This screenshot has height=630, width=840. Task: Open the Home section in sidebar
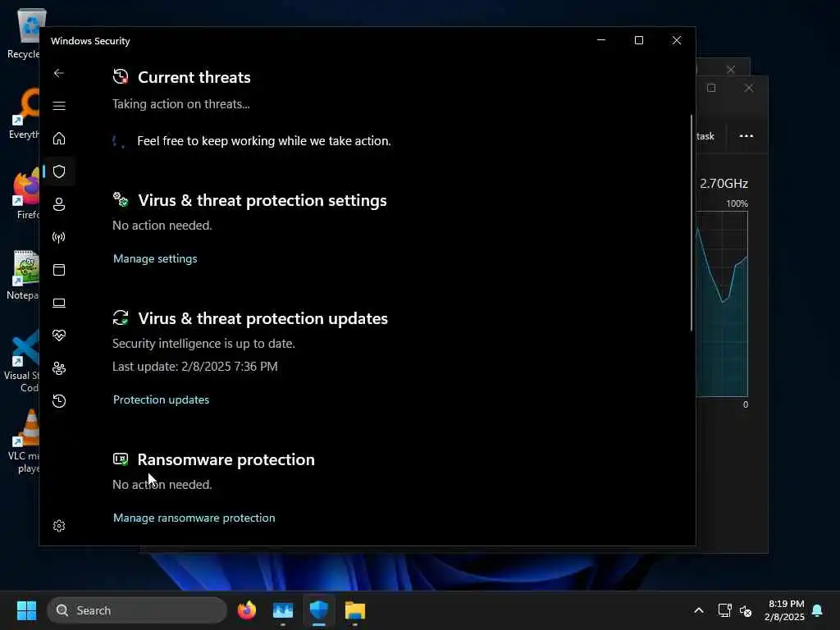[59, 139]
